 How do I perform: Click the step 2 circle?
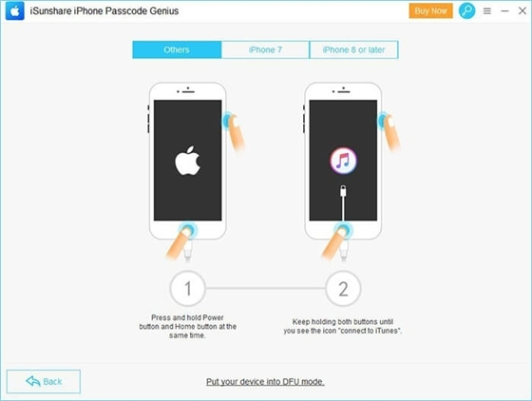click(343, 289)
